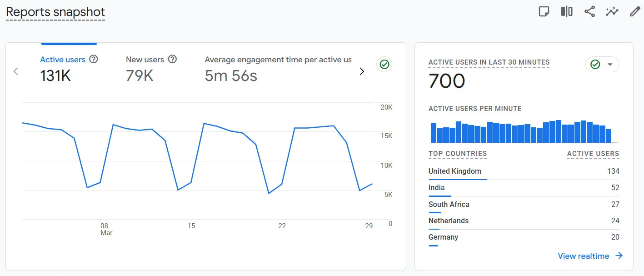Click the View realtime link
This screenshot has height=276, width=644.
pos(583,256)
